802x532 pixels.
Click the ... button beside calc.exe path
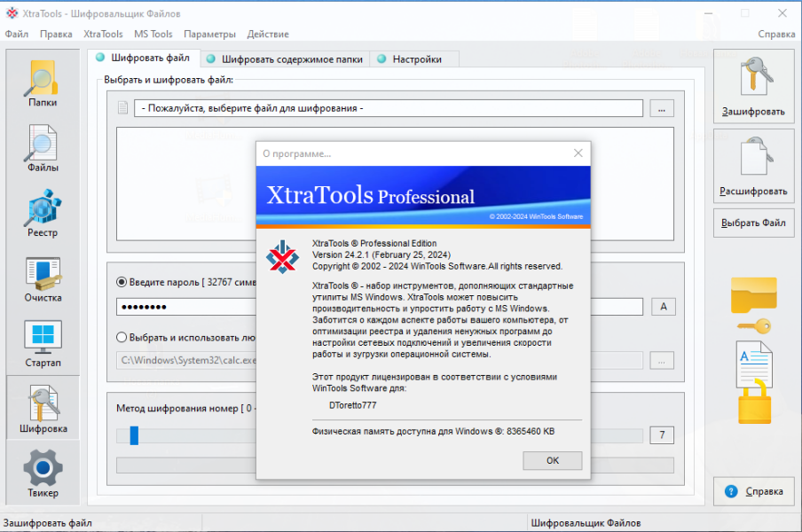(662, 361)
